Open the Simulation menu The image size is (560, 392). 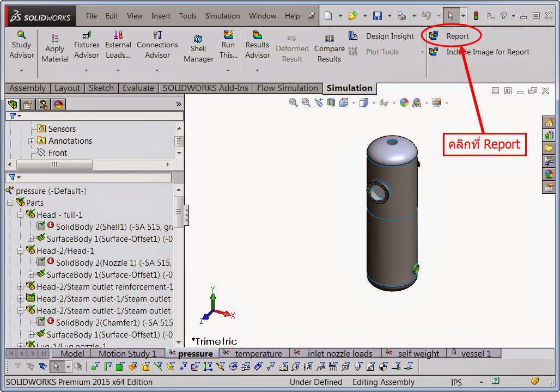click(222, 16)
